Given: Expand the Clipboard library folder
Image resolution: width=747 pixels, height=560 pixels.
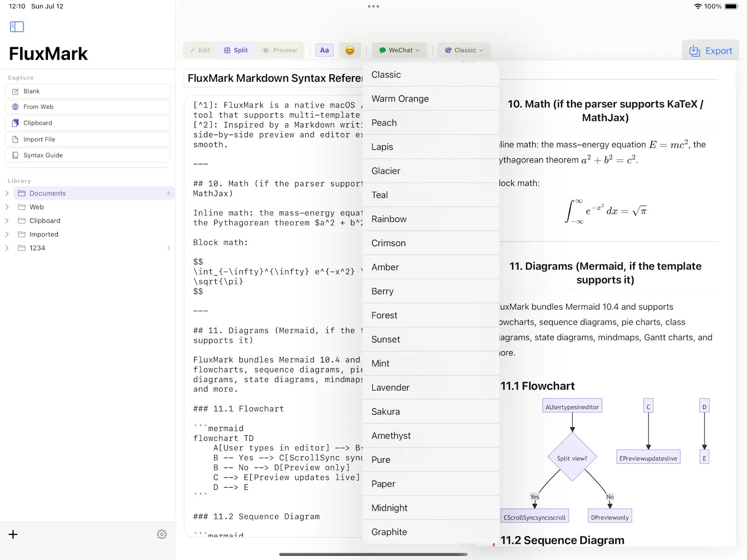Looking at the screenshot, I should coord(7,220).
